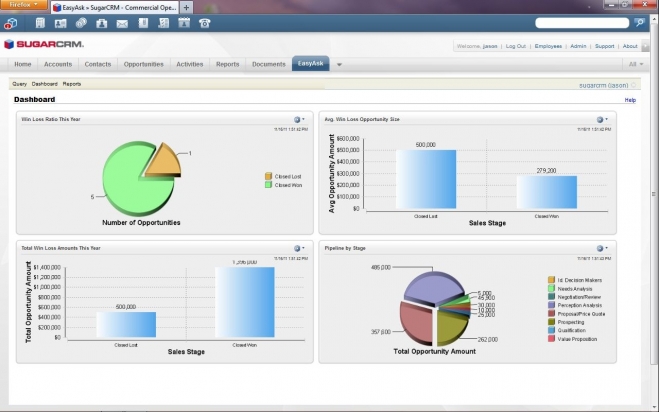Click the coins Opportunities shortcut icon
Image resolution: width=659 pixels, height=412 pixels.
[x=81, y=23]
